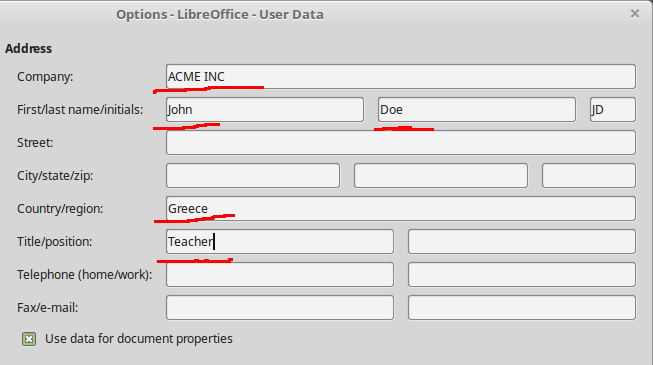
Task: Click the Fax number input field
Action: 280,308
